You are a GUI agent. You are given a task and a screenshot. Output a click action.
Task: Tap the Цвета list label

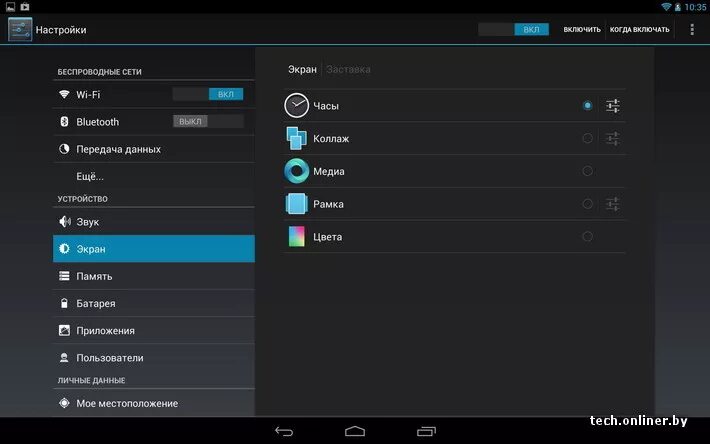[327, 237]
